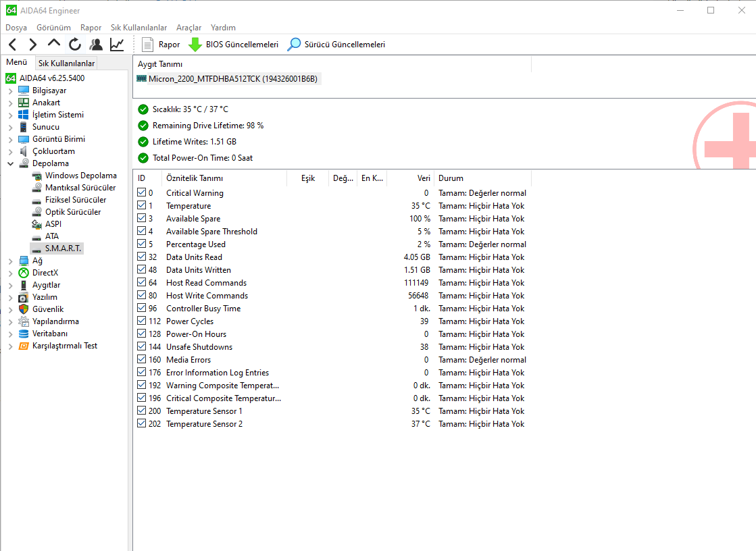756x551 pixels.
Task: Select the Karşılaştırmalı Test icon
Action: pos(24,346)
